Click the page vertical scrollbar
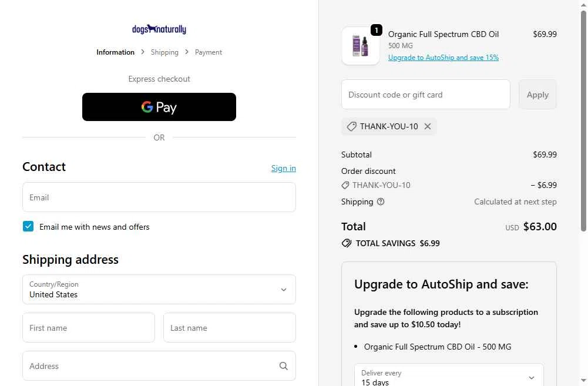Screen dimensions: 588x386 [583, 121]
